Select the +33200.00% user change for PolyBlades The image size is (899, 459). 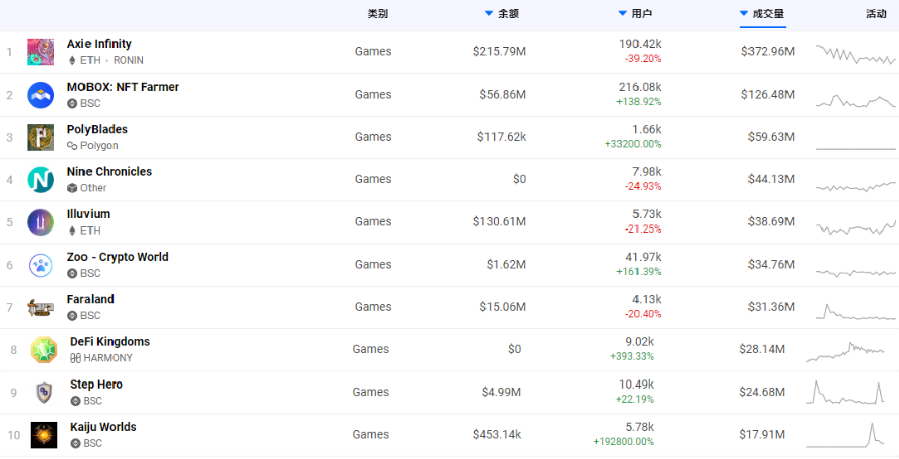633,144
